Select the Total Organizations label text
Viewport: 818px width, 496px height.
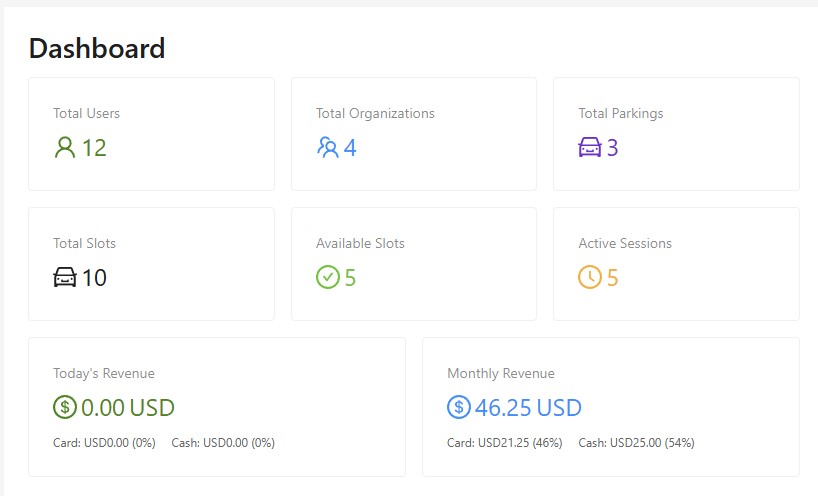coord(375,113)
